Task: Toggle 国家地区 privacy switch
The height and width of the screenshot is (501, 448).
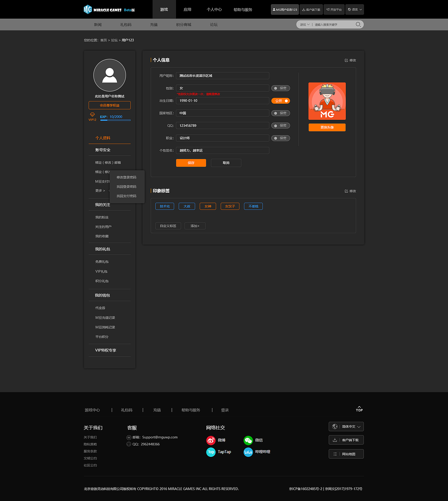Action: point(281,113)
